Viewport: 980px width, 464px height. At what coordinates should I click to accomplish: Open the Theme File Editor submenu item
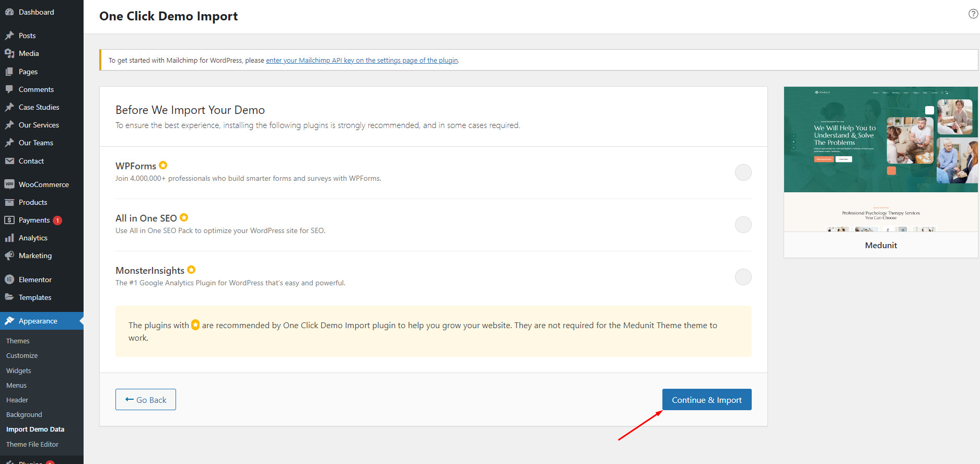point(32,444)
